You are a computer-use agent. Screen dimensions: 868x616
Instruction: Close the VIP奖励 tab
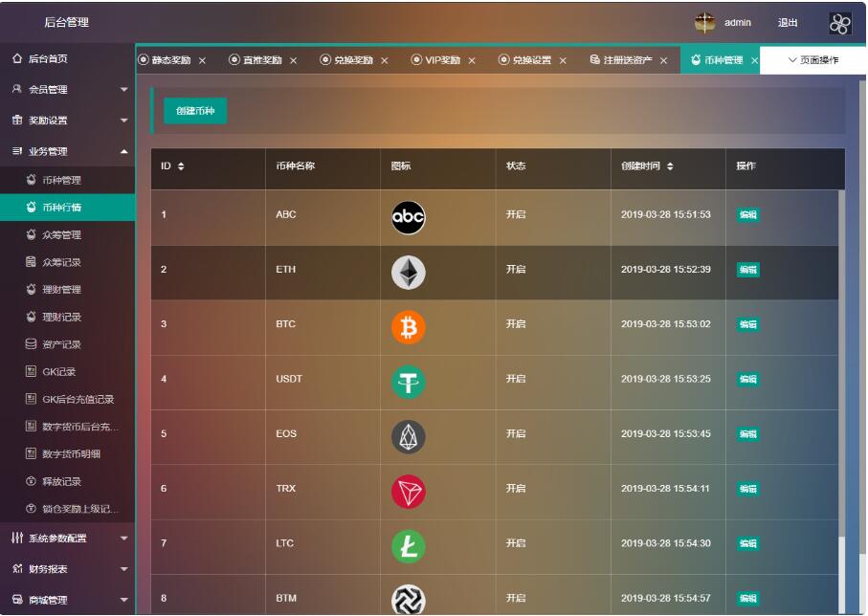[472, 60]
